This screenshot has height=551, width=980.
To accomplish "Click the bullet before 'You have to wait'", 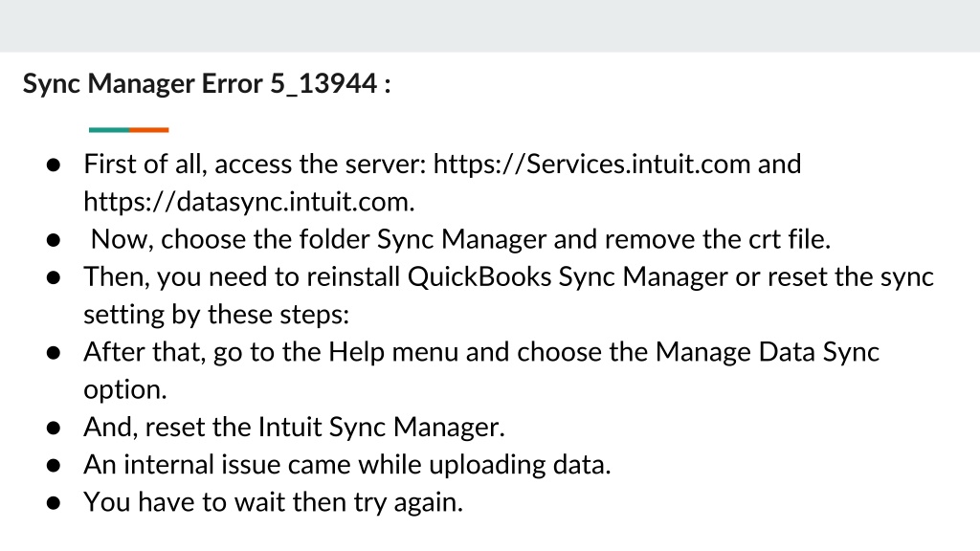I will click(x=54, y=503).
